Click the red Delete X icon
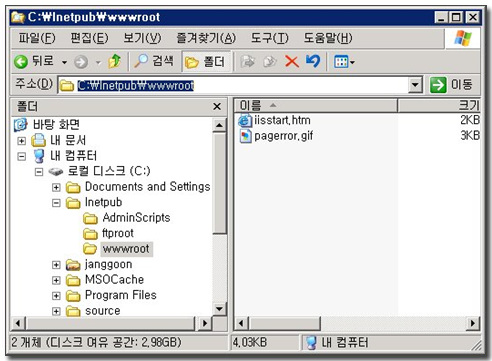Image resolution: width=492 pixels, height=361 pixels. (x=292, y=62)
